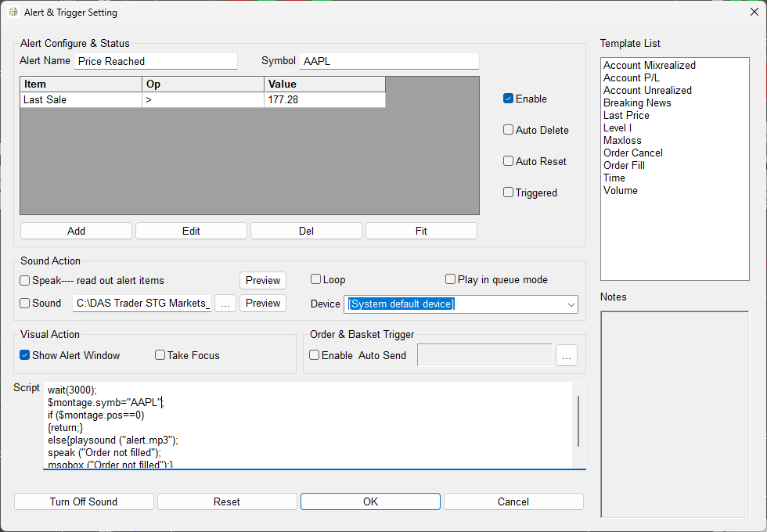Click the if ($montage.pos==0) script line
This screenshot has height=532, width=767.
click(x=95, y=415)
